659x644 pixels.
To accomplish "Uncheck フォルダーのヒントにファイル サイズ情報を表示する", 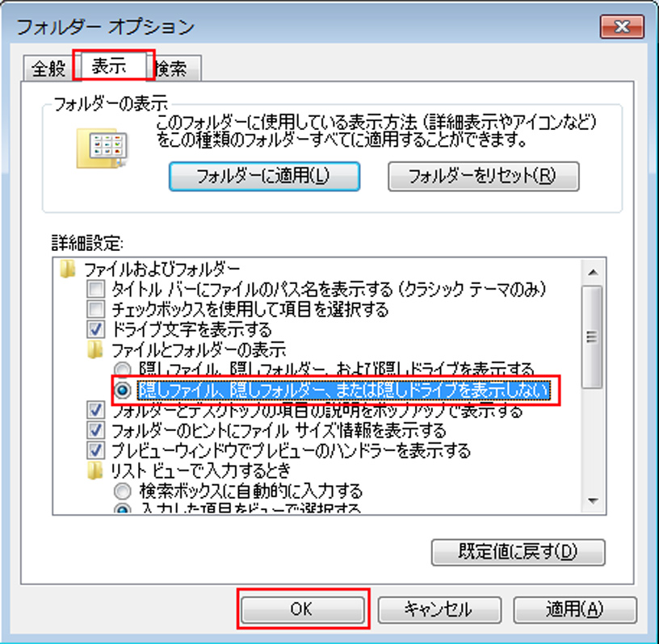I will (96, 430).
